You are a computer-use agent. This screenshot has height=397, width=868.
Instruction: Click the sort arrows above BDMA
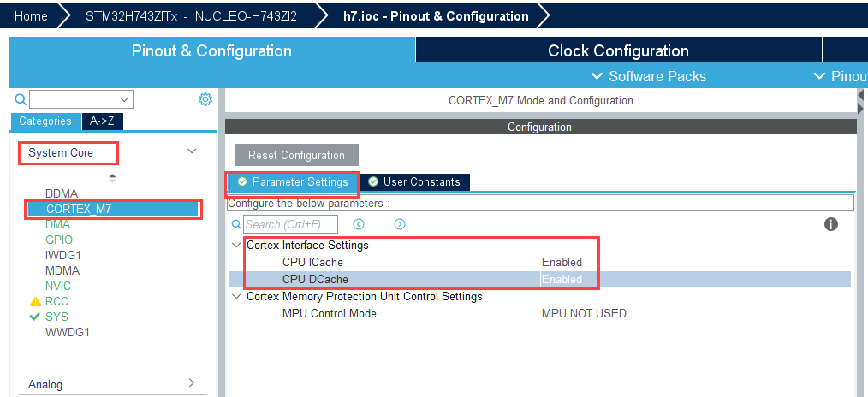coord(112,178)
